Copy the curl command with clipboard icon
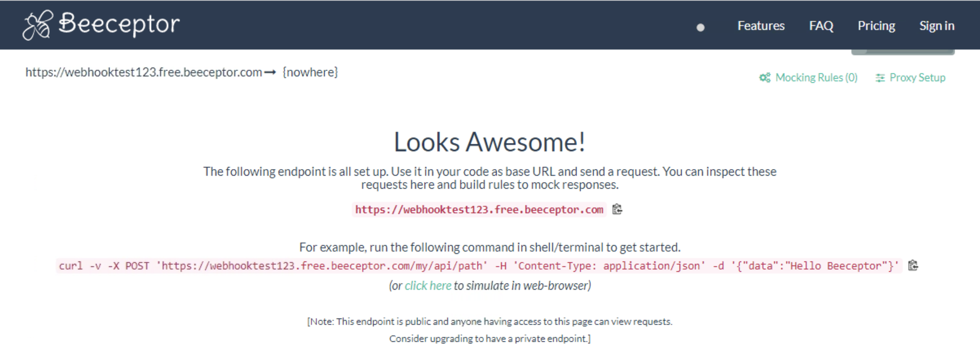Viewport: 980px width, 355px height. pyautogui.click(x=913, y=265)
